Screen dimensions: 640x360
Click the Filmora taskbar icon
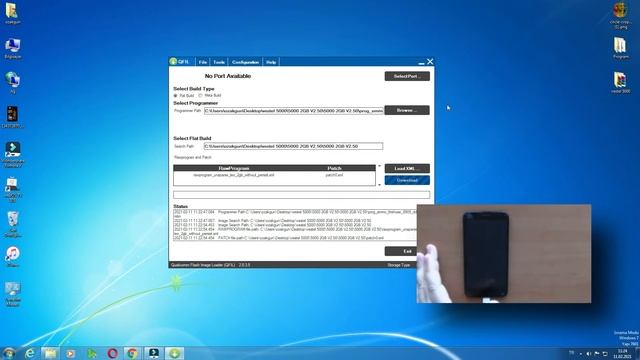click(153, 353)
